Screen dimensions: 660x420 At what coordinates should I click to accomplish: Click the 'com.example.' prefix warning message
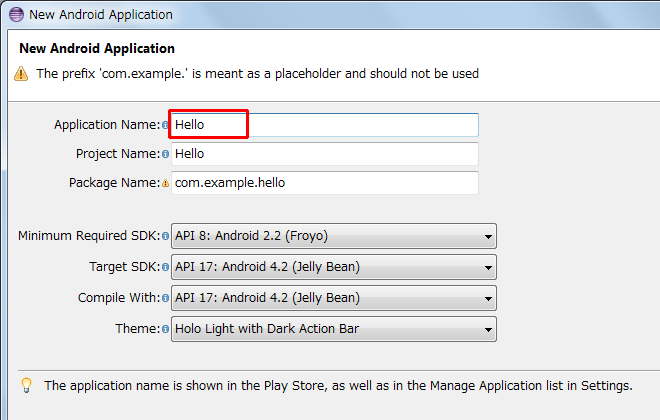258,74
